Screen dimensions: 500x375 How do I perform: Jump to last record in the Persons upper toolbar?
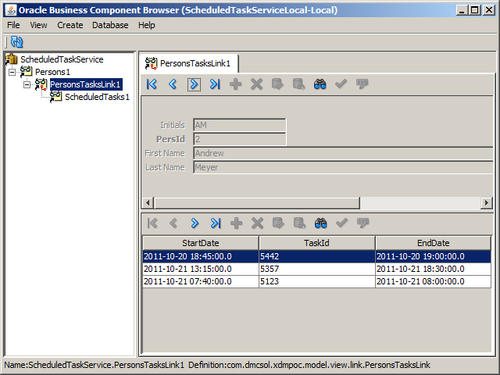tap(215, 84)
